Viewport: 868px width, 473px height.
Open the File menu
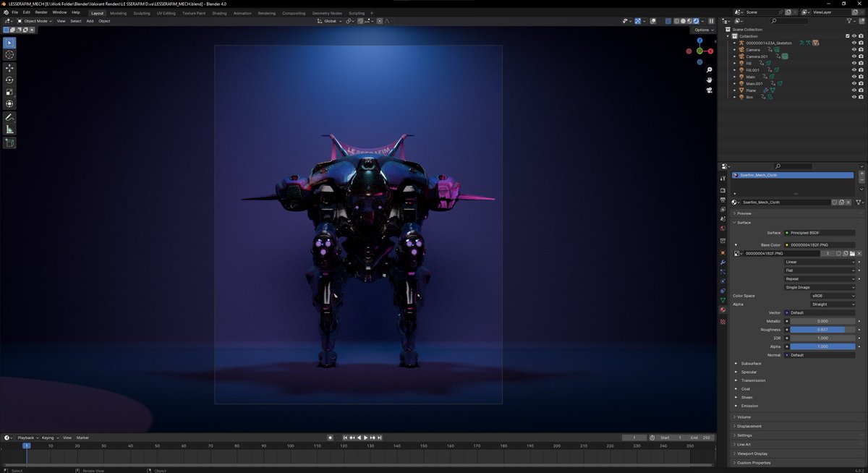[x=15, y=12]
